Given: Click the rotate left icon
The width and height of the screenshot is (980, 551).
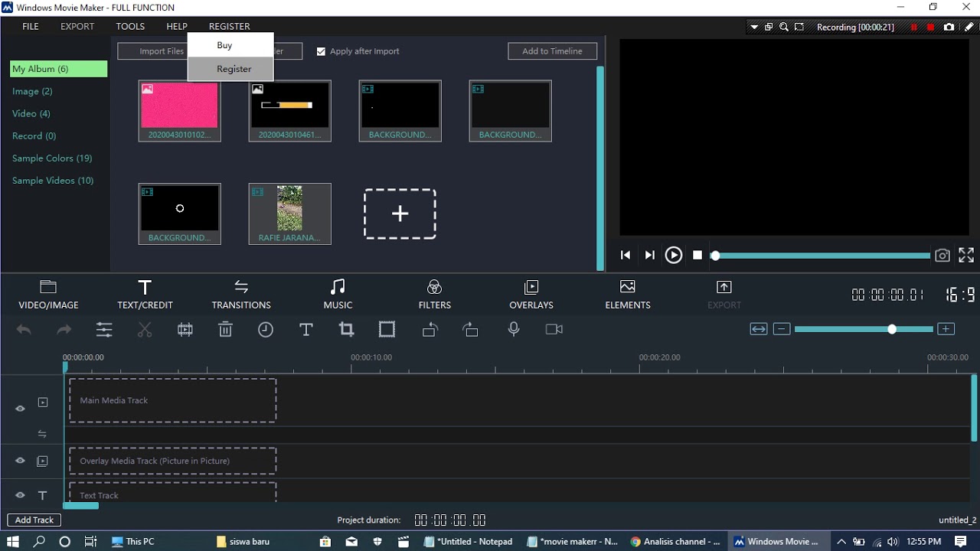Looking at the screenshot, I should click(430, 330).
